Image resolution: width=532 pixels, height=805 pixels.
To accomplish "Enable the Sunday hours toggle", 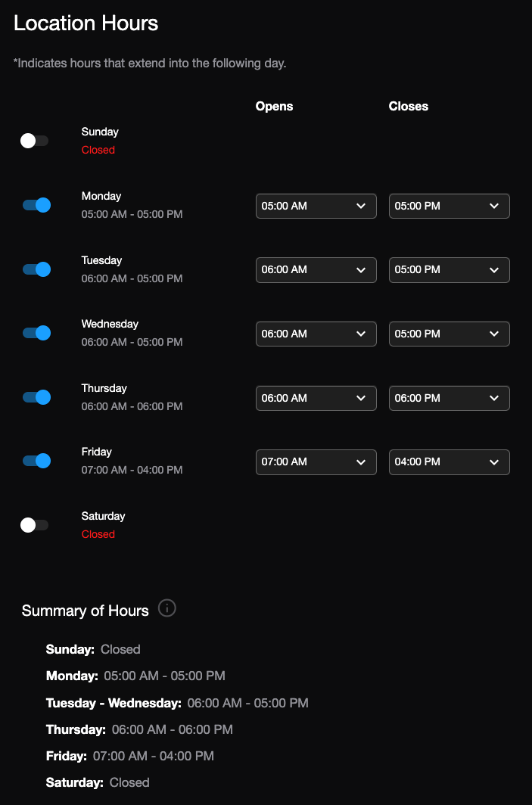I will [35, 141].
